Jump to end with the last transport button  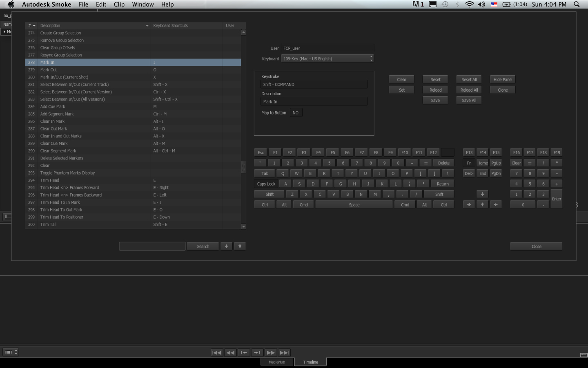tap(284, 352)
